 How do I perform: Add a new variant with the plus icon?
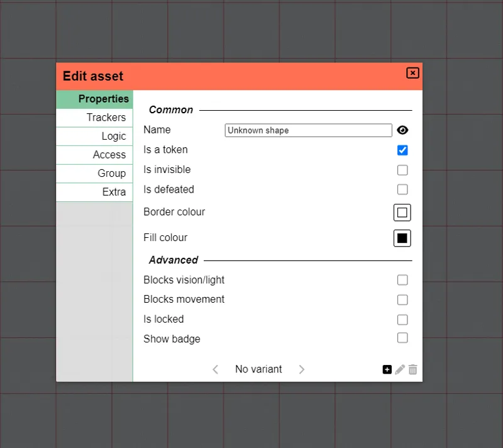coord(387,369)
